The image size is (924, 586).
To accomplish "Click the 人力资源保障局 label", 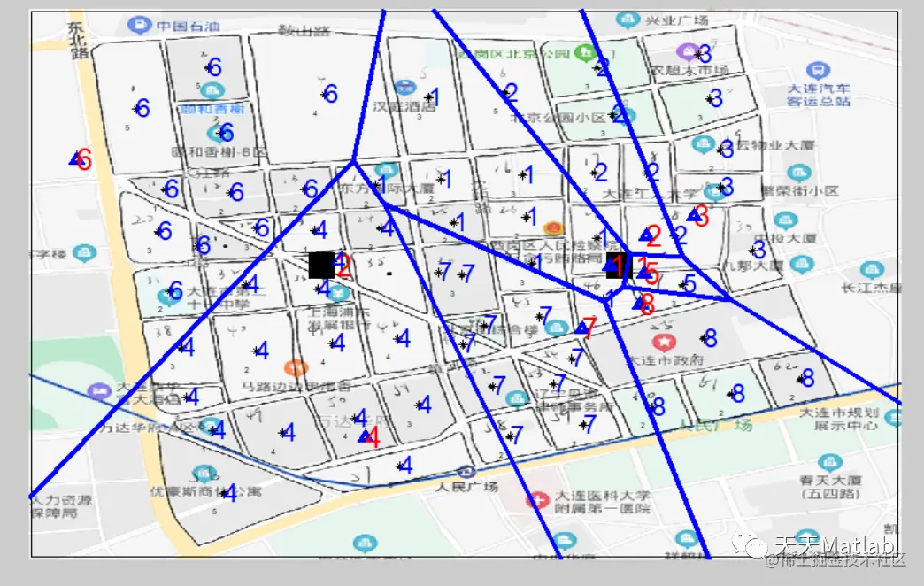I will [x=61, y=506].
